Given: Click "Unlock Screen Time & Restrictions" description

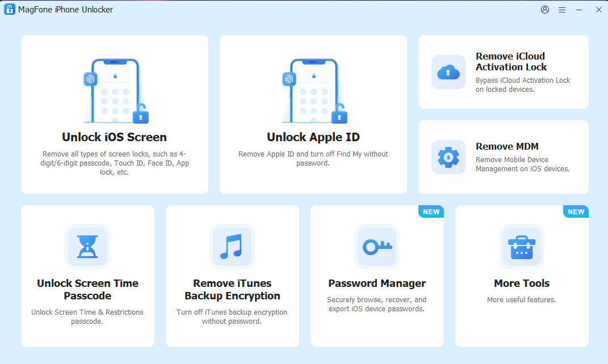Looking at the screenshot, I should 87,317.
